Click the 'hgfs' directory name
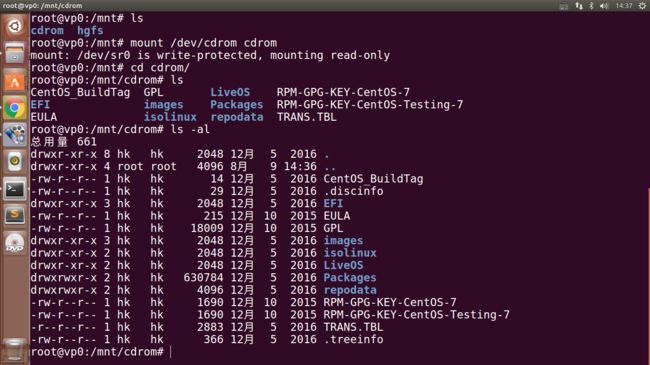This screenshot has height=365, width=650. 90,31
